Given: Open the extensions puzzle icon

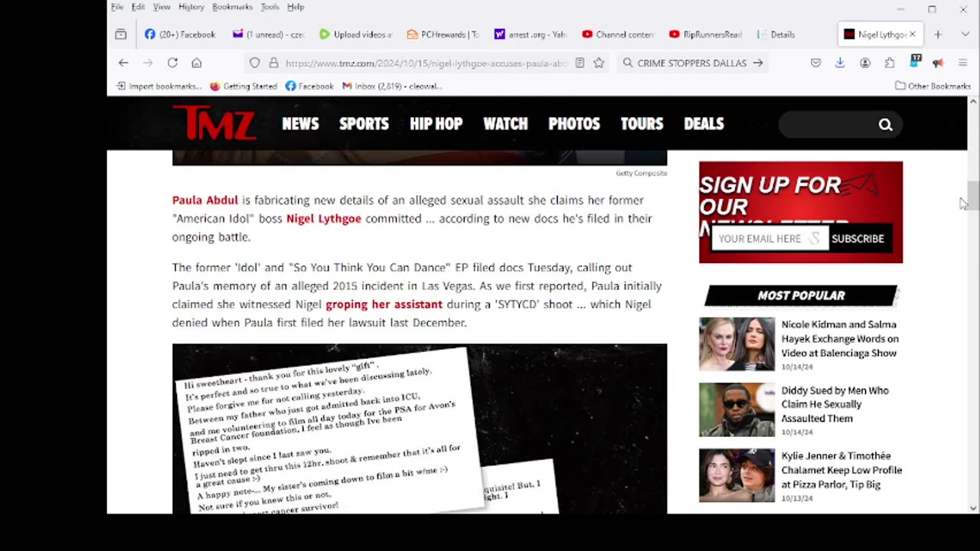Looking at the screenshot, I should click(890, 63).
